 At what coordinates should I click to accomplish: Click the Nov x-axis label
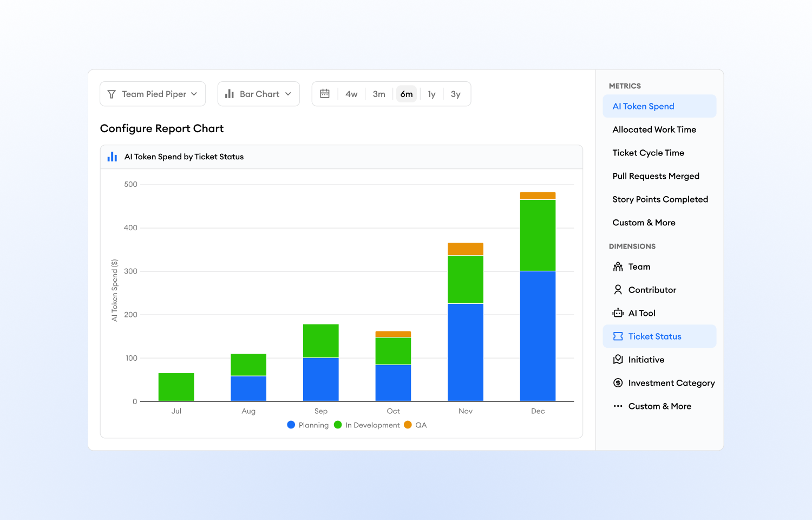point(466,411)
